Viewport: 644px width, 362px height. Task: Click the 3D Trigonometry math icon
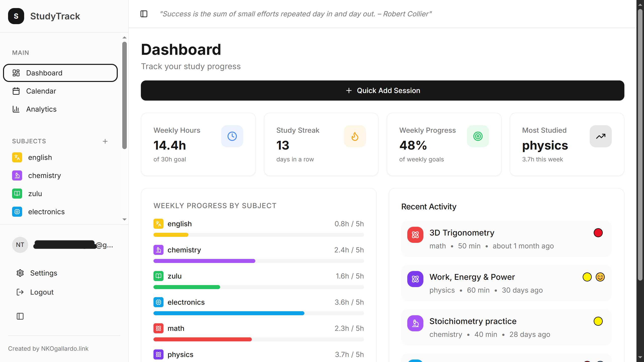415,235
